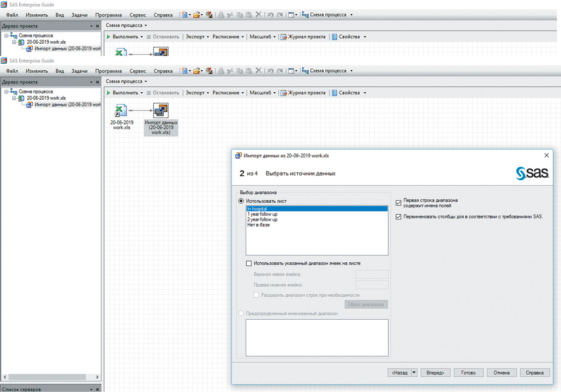Click the Готово button
The height and width of the screenshot is (392, 561).
(468, 372)
